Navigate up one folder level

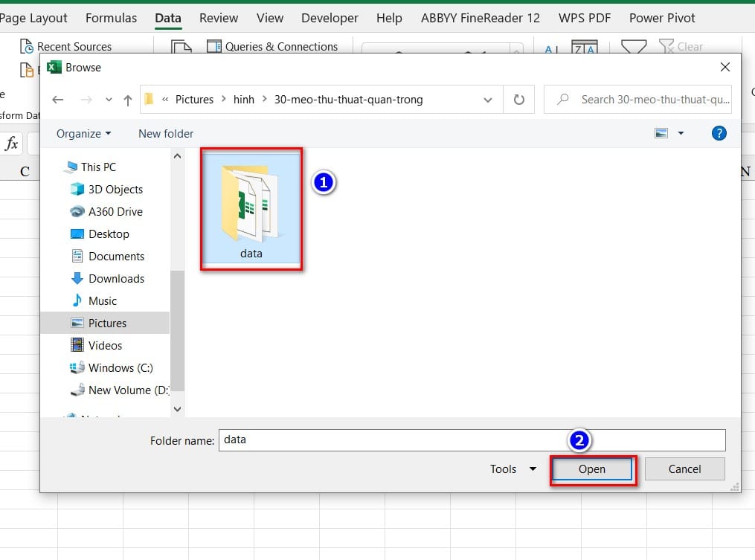point(128,100)
